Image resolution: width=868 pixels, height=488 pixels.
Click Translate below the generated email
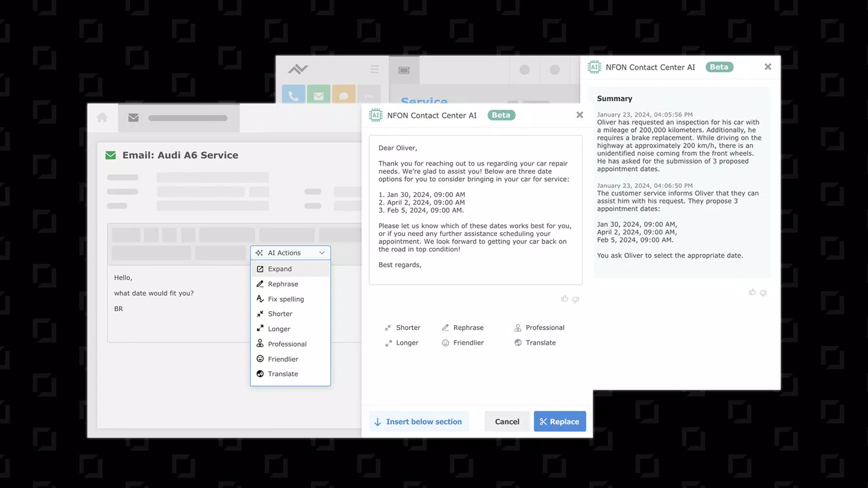pos(535,343)
